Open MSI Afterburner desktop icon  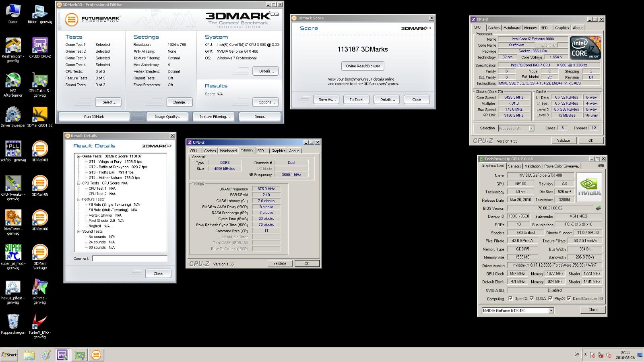pos(13,84)
